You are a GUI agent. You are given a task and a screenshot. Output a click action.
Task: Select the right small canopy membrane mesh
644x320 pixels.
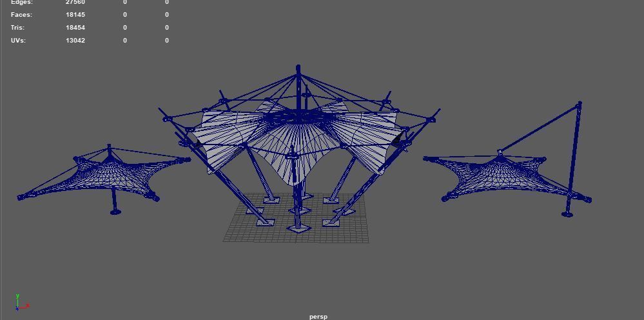(x=506, y=177)
